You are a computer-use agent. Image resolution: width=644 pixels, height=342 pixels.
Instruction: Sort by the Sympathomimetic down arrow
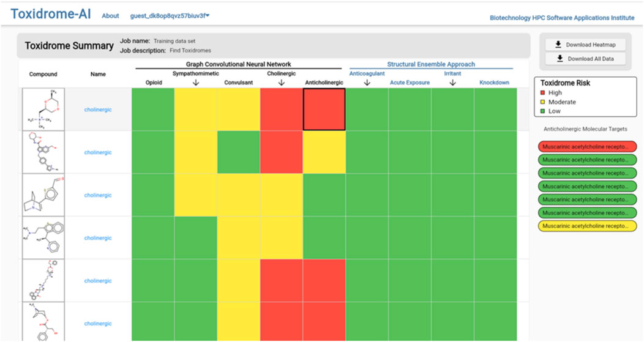tap(196, 83)
